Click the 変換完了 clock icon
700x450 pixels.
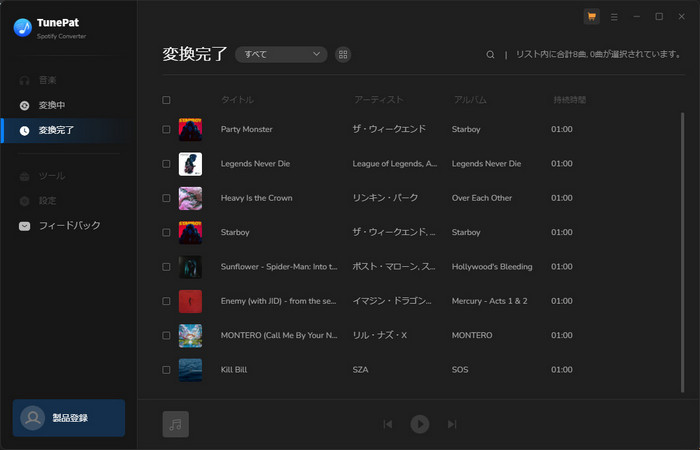click(25, 130)
